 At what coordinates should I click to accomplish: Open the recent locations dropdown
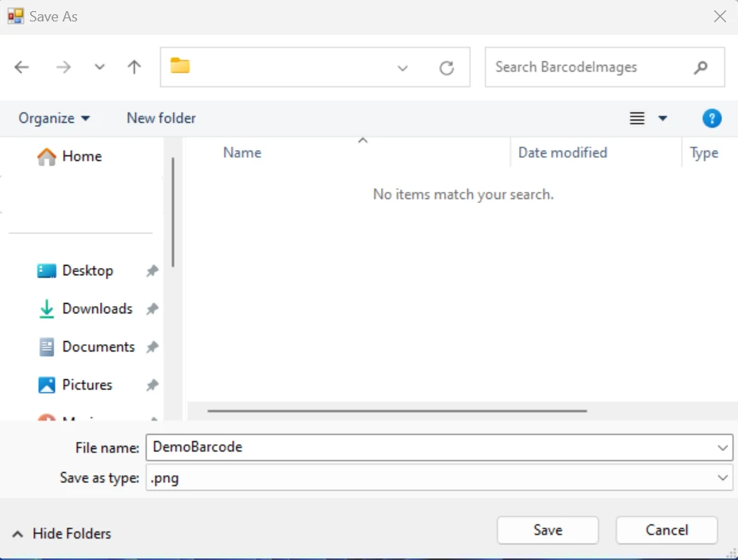[x=99, y=67]
